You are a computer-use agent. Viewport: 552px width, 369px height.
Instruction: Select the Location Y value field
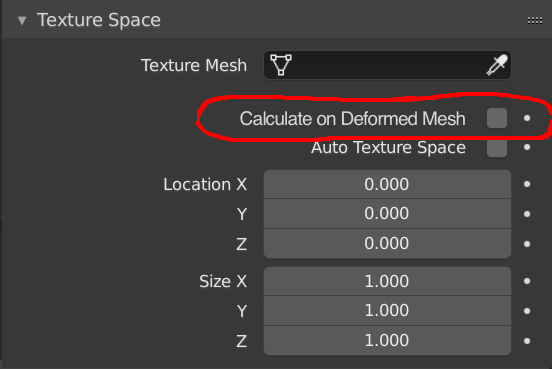[387, 214]
